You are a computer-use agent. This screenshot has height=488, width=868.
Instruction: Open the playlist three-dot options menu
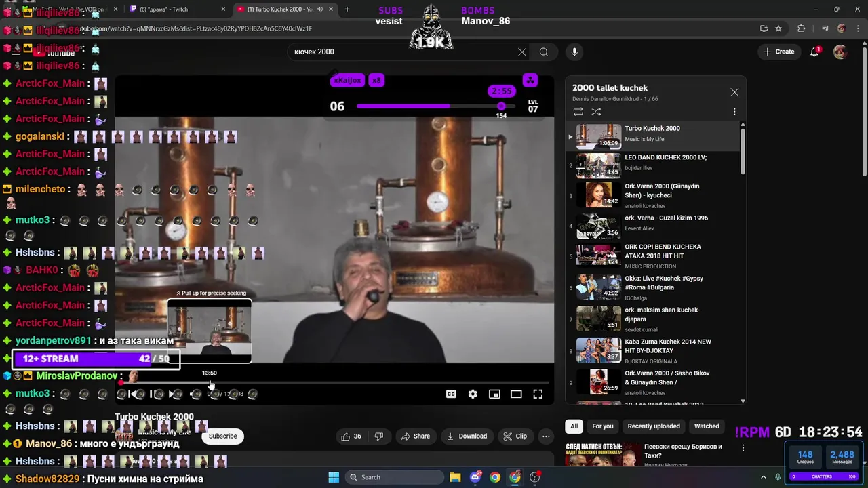pos(734,111)
